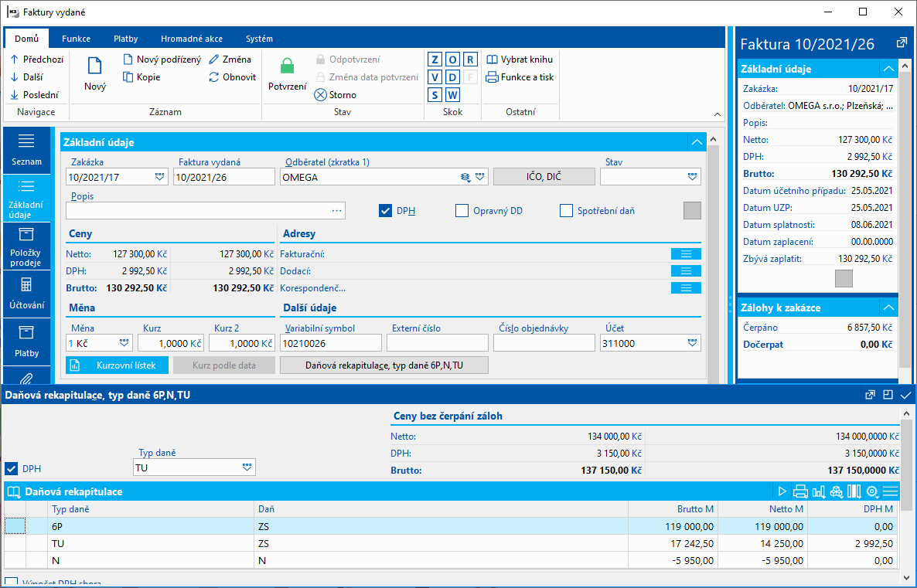Expand the Stav dropdown field

pos(691,176)
